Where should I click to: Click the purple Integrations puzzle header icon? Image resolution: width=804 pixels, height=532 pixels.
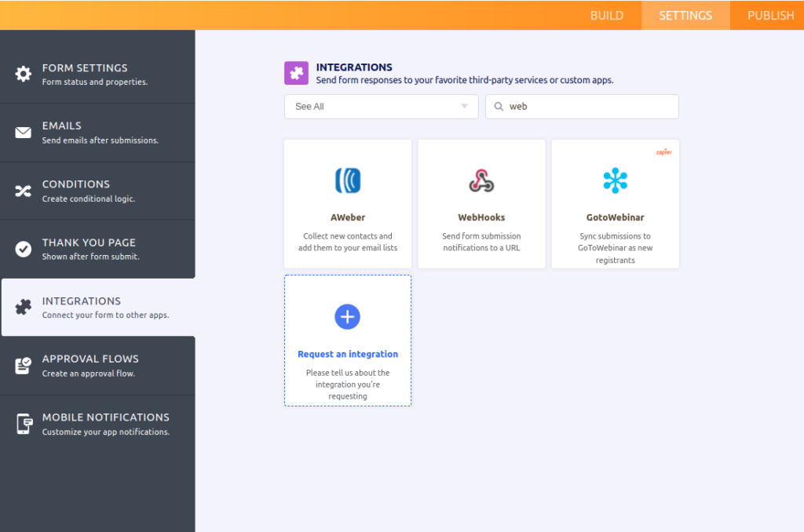pos(296,73)
